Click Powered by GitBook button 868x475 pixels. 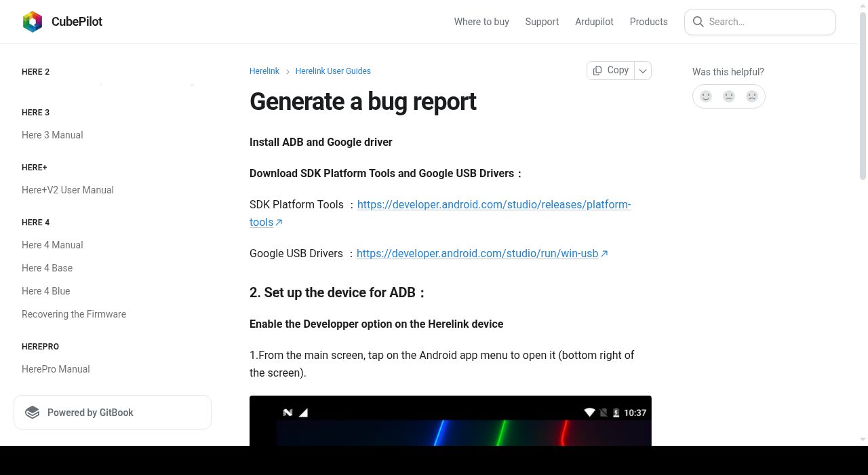[x=113, y=413]
